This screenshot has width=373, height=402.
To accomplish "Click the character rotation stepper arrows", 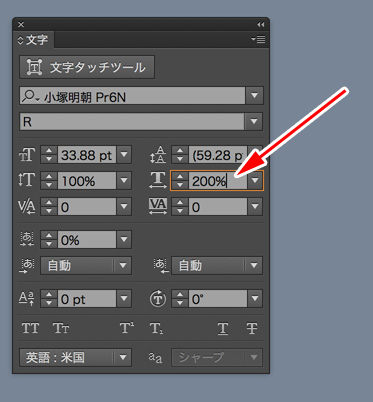I will pyautogui.click(x=180, y=298).
